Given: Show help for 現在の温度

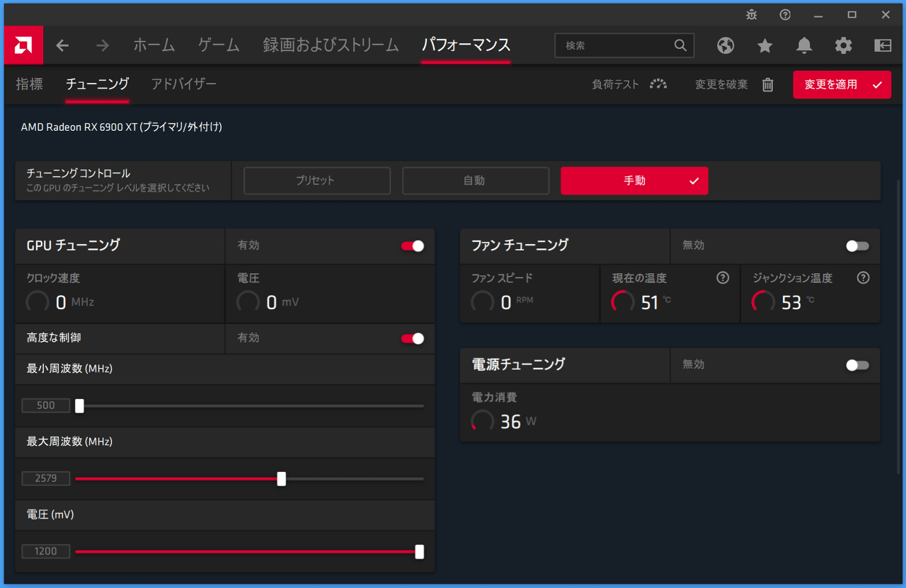Looking at the screenshot, I should point(723,278).
